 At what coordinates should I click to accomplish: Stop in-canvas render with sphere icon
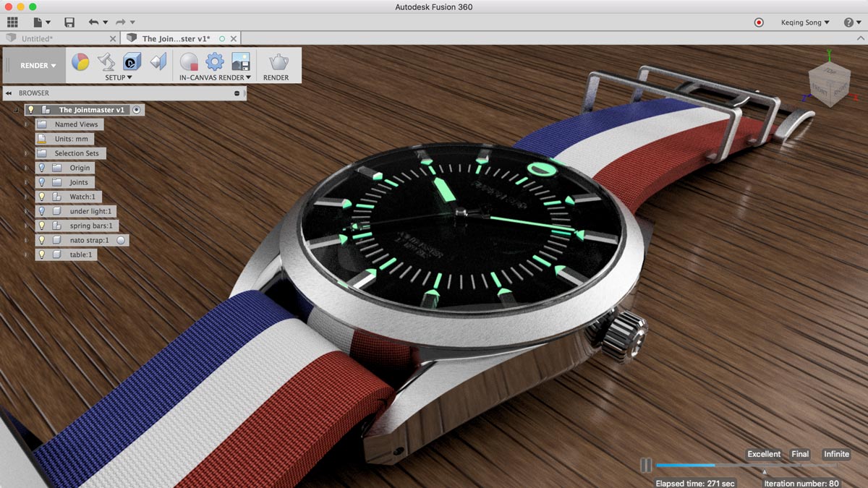(189, 62)
